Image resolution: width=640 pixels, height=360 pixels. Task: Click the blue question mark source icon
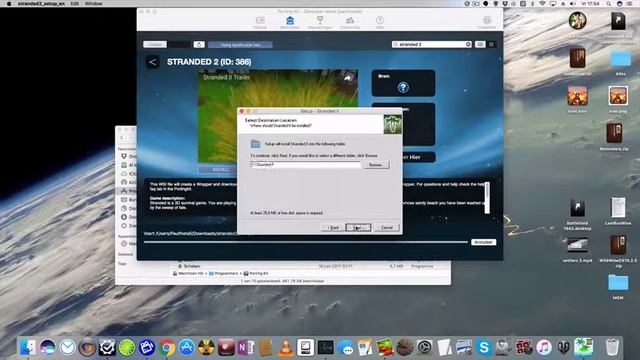(403, 87)
